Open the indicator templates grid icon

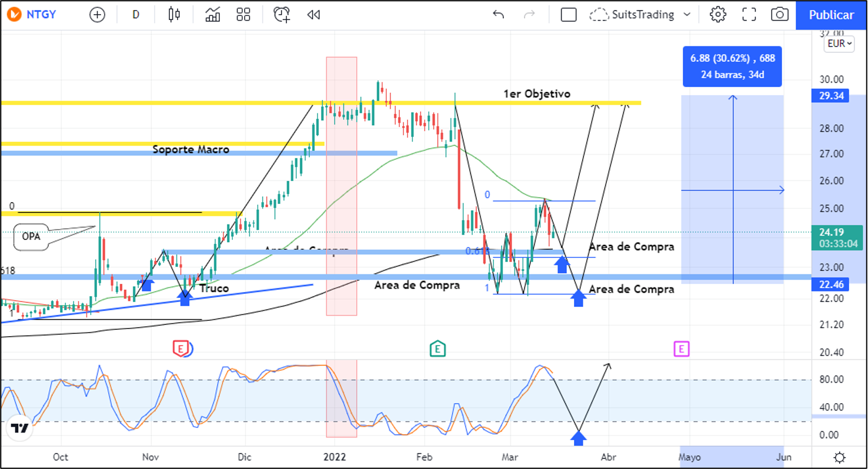[243, 15]
